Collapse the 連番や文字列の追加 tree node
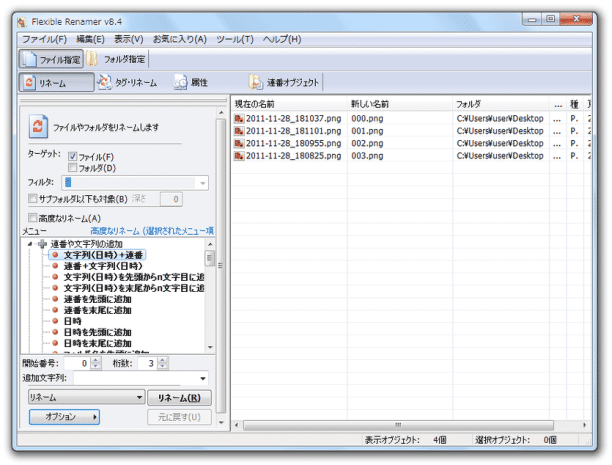This screenshot has width=612, height=465. (30, 244)
